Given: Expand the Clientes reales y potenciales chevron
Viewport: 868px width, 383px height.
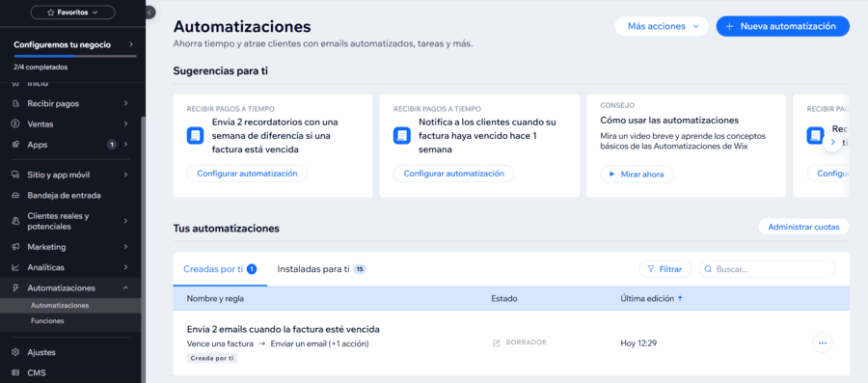Looking at the screenshot, I should tap(126, 221).
